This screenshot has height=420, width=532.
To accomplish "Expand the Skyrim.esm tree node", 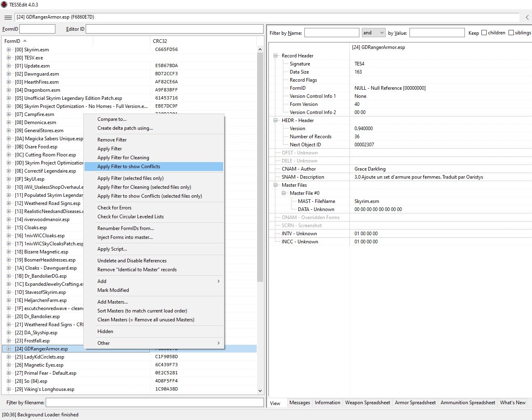I will coord(8,50).
